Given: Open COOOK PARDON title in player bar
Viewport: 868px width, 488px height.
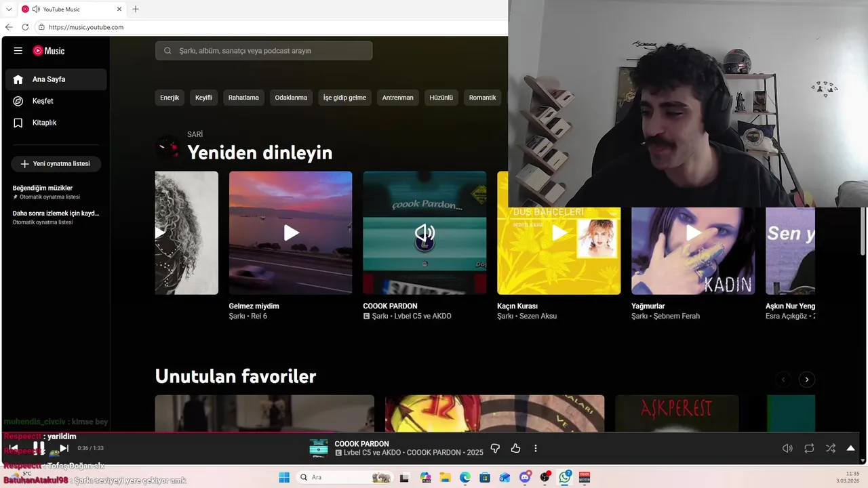Looking at the screenshot, I should tap(361, 444).
